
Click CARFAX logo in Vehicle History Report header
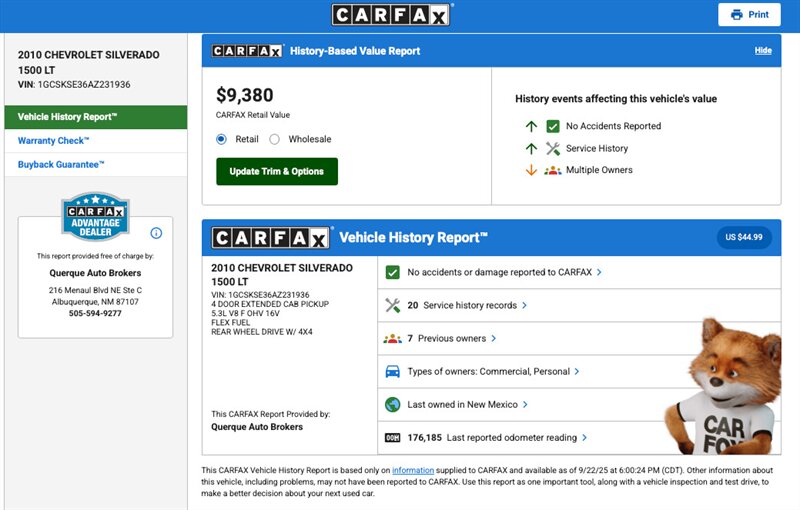tap(270, 238)
